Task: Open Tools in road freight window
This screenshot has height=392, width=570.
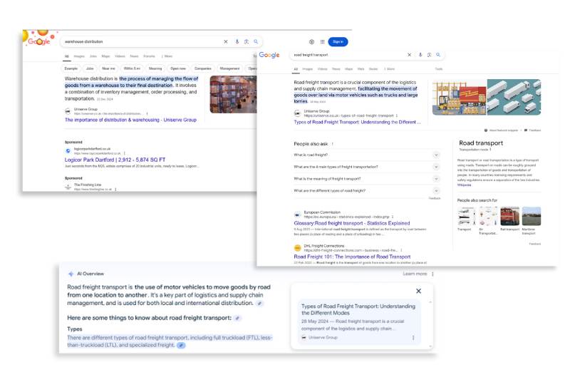Action: pyautogui.click(x=439, y=69)
